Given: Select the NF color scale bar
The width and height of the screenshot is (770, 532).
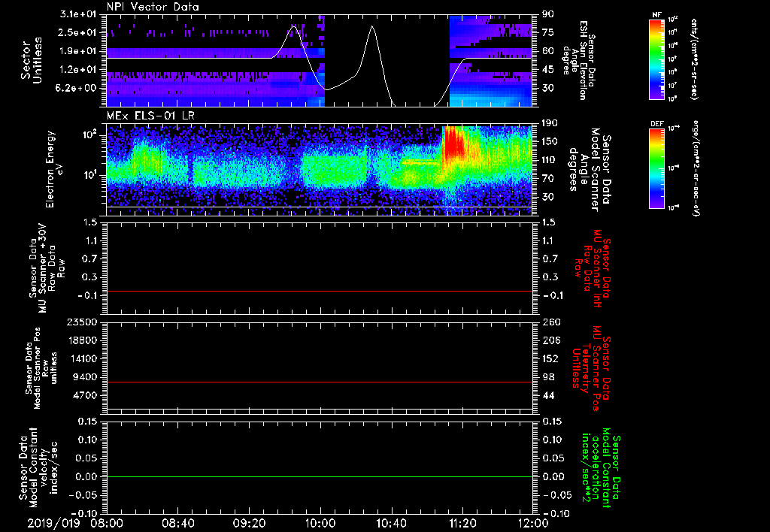Looking at the screenshot, I should (x=657, y=59).
